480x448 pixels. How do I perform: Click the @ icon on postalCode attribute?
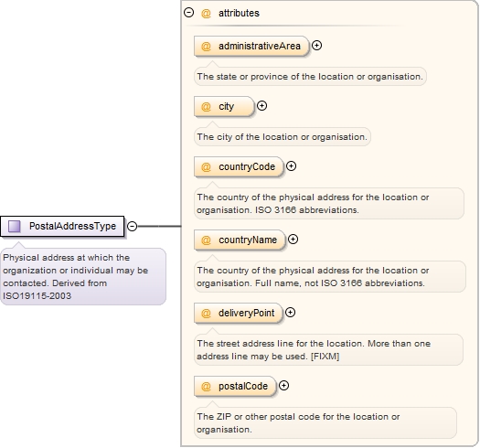[x=206, y=387]
